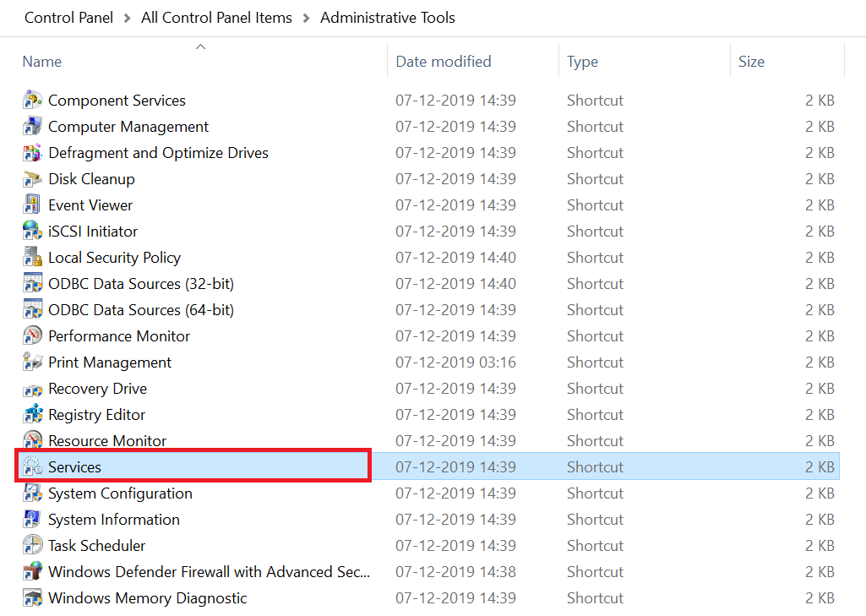Image resolution: width=866 pixels, height=616 pixels.
Task: Select the Recovery Drive name
Action: pos(98,389)
